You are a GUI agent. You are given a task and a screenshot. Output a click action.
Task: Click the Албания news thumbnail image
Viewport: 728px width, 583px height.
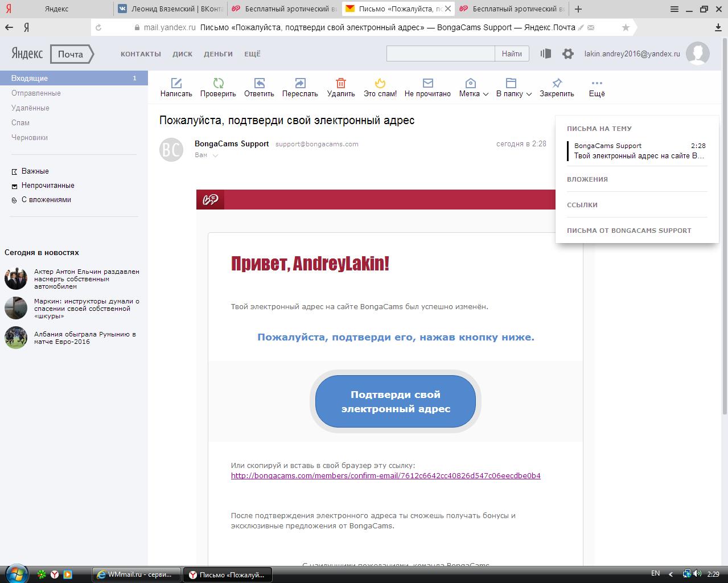click(x=15, y=337)
